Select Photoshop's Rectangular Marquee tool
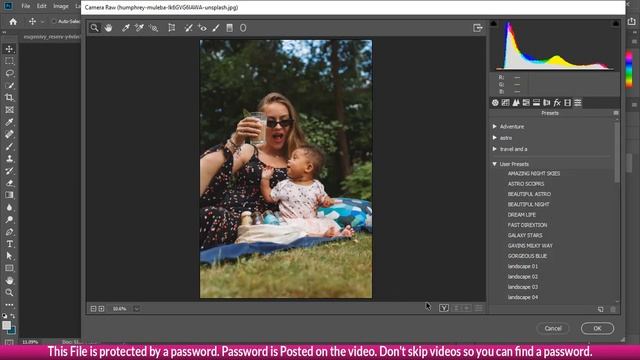 [x=9, y=61]
